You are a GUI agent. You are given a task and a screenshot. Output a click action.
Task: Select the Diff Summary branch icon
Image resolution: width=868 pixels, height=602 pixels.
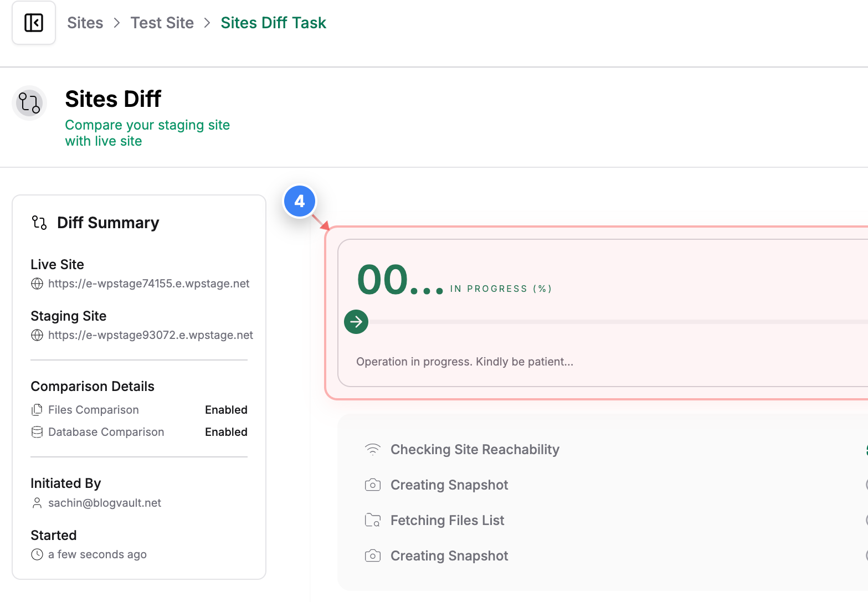pyautogui.click(x=38, y=223)
